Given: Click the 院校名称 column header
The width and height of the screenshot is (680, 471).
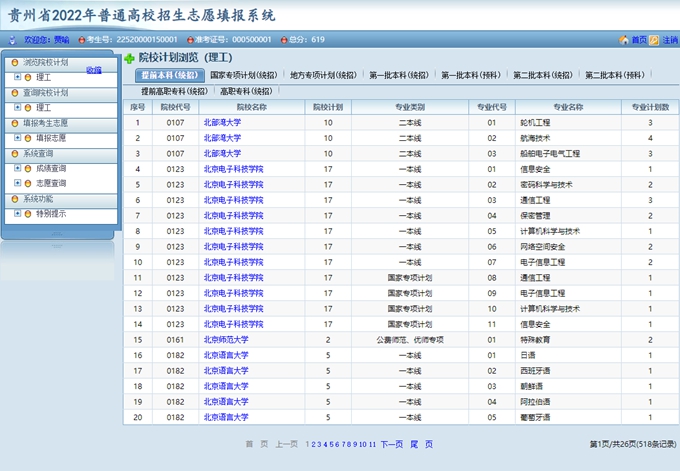Looking at the screenshot, I should tap(252, 107).
